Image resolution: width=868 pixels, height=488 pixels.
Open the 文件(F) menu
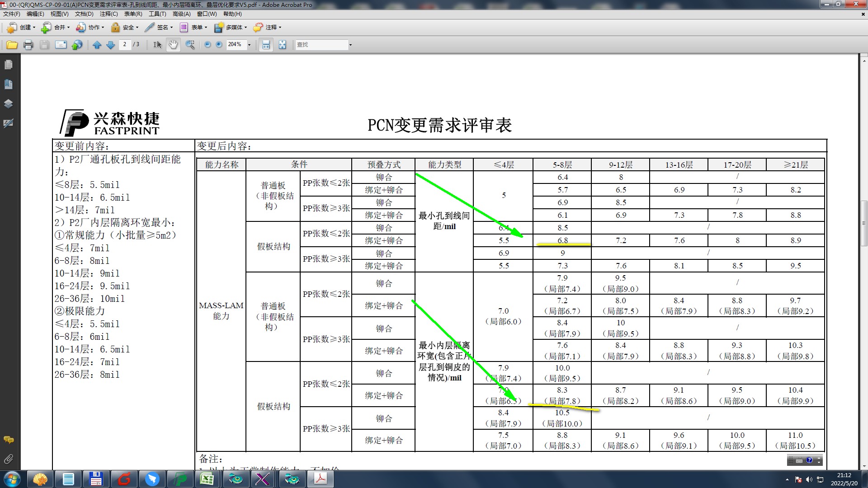tap(12, 14)
